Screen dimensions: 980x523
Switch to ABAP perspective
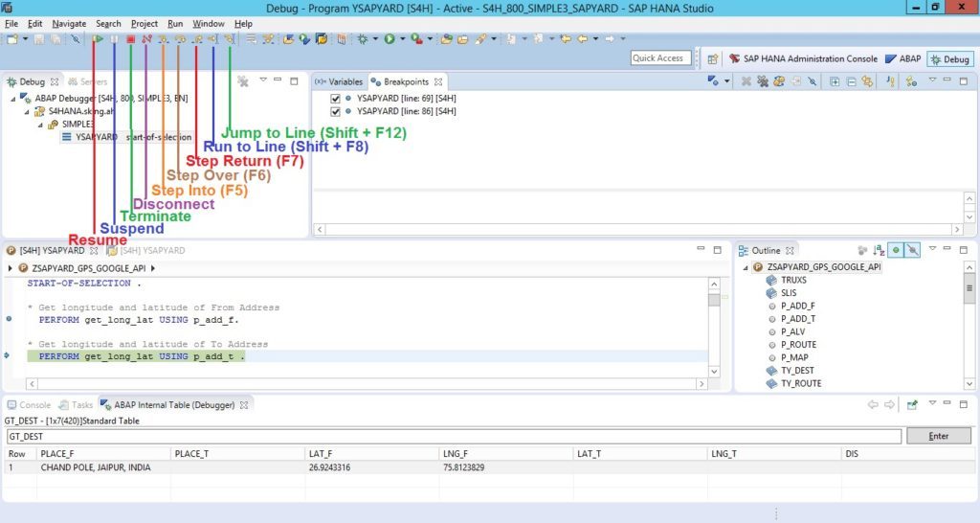[x=903, y=58]
